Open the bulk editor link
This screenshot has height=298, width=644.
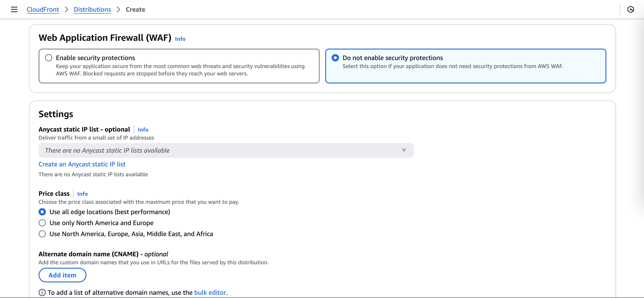coord(210,292)
